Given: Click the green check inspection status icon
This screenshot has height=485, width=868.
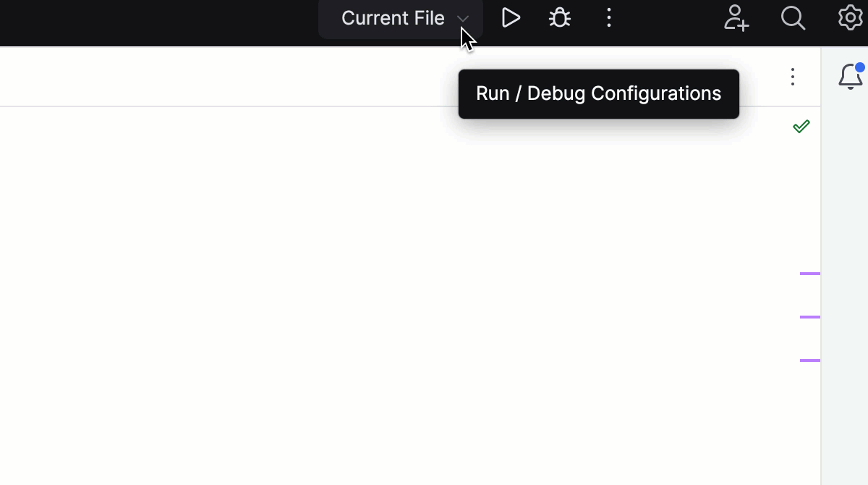Looking at the screenshot, I should [x=801, y=126].
